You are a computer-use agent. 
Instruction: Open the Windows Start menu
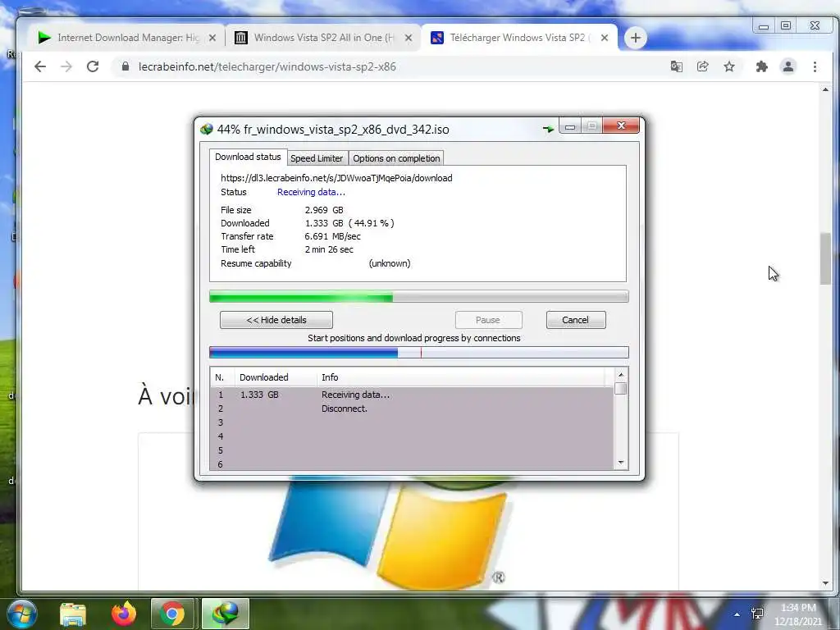pyautogui.click(x=22, y=614)
